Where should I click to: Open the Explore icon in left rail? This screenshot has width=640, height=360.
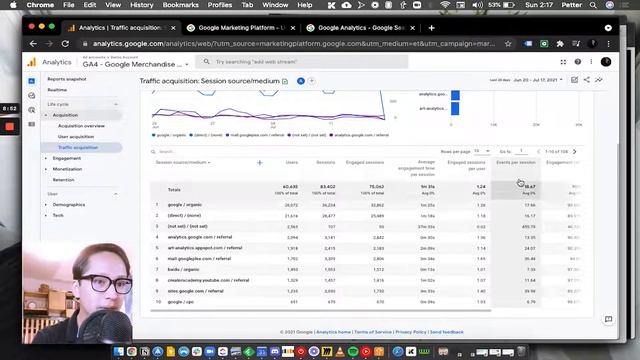point(31,96)
